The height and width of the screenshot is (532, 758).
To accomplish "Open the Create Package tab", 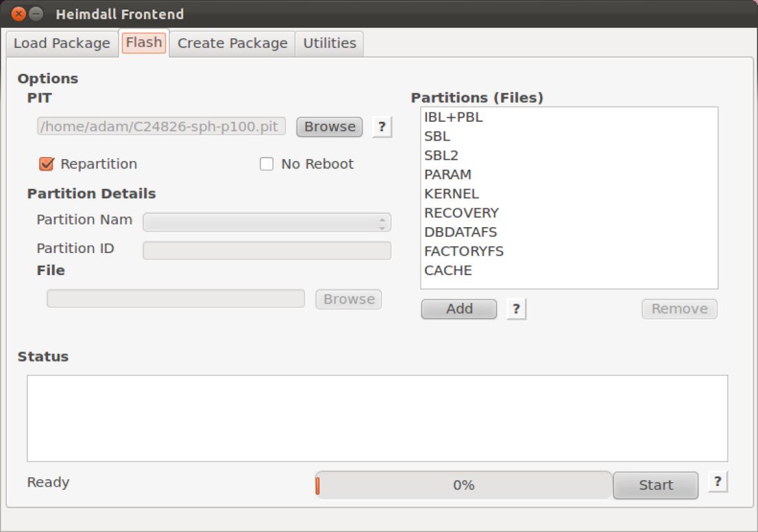I will coord(231,44).
